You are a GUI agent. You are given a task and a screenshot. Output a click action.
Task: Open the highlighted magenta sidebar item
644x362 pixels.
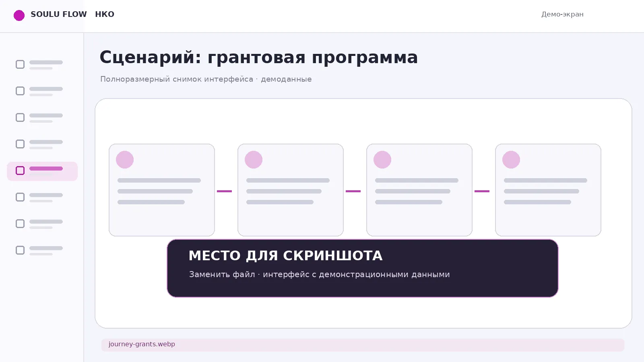coord(42,171)
